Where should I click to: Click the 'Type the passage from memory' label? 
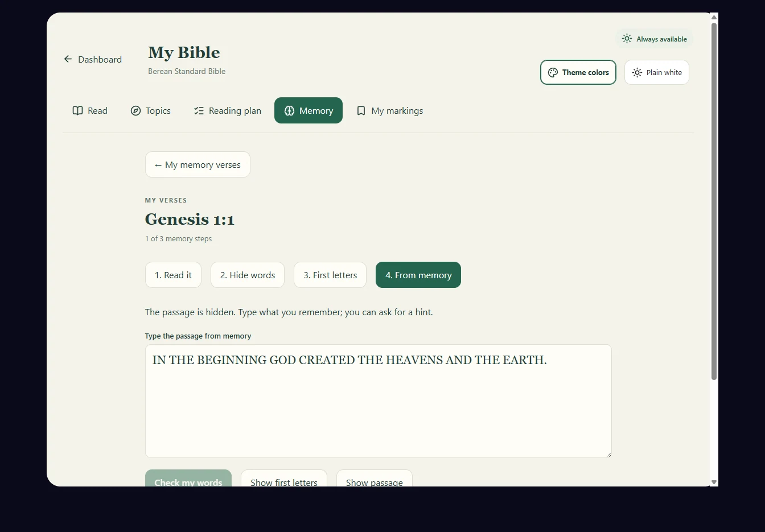[198, 336]
